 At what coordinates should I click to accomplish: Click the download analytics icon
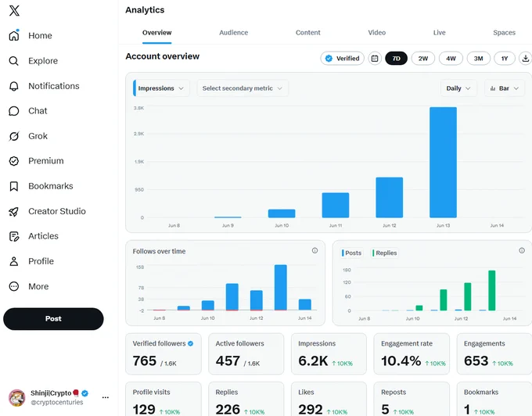tap(525, 59)
